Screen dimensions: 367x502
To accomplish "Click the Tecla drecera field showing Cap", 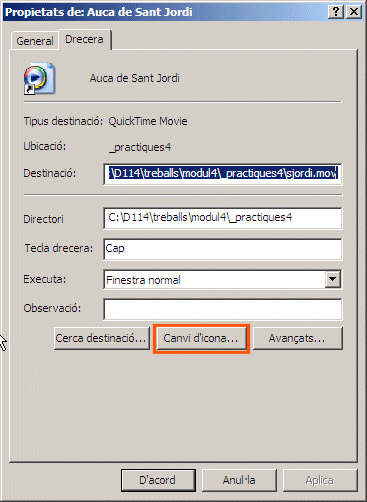I will (223, 249).
